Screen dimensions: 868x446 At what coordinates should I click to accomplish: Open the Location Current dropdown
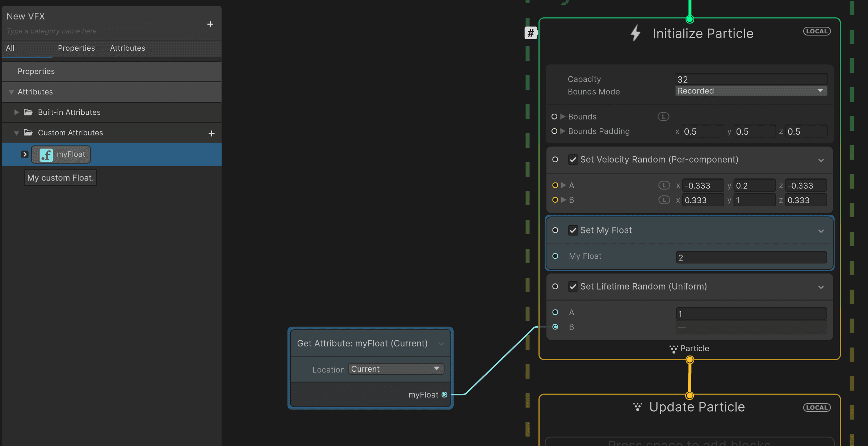coord(396,369)
